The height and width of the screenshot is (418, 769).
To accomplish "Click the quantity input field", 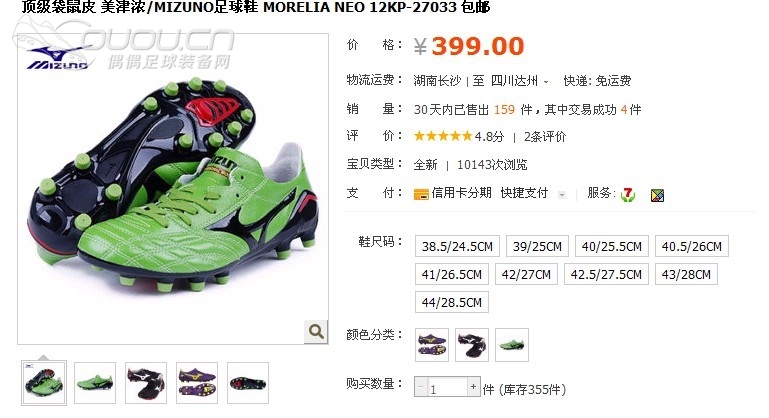I will [x=447, y=387].
